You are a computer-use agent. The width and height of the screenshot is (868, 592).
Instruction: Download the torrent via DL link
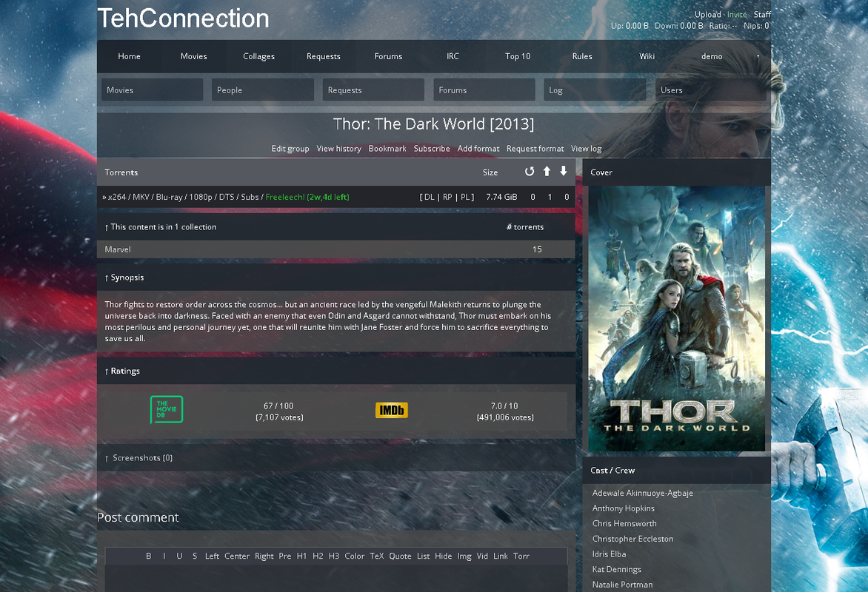point(429,197)
